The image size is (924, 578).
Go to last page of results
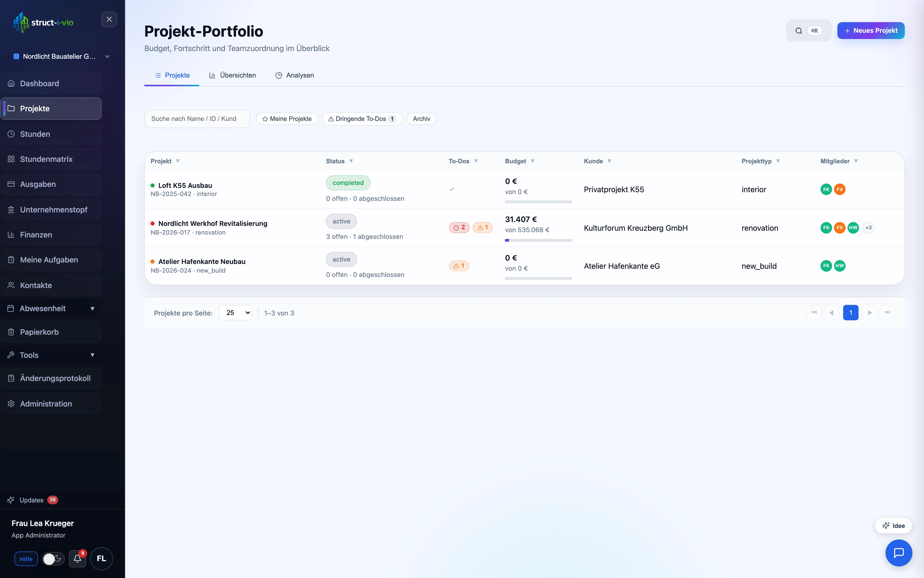pos(887,313)
